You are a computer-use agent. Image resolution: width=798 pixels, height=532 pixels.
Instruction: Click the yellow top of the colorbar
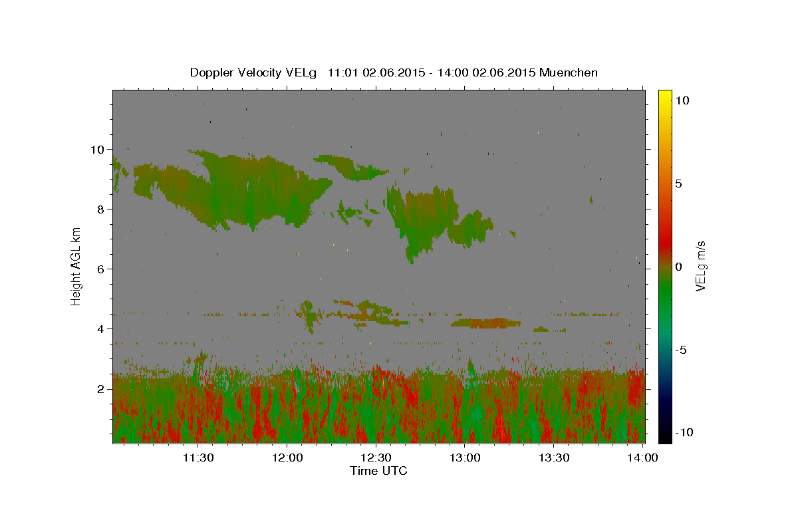pos(665,94)
